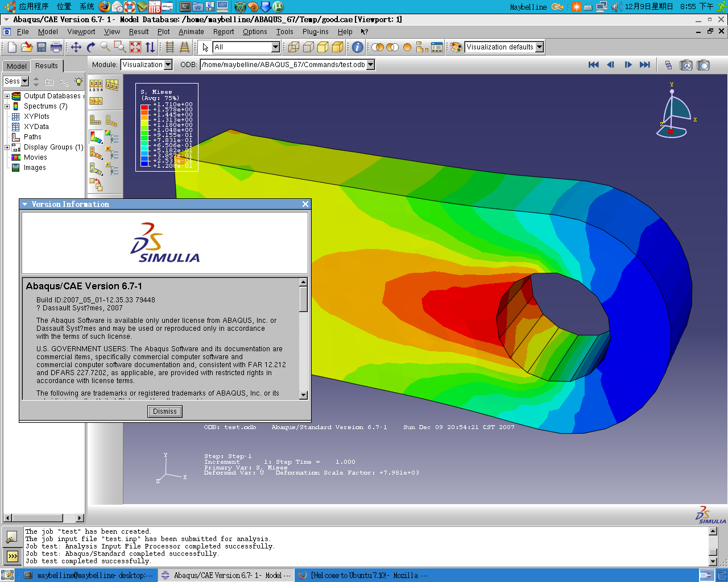This screenshot has height=582, width=728.
Task: Close Version Information with X button
Action: (305, 204)
